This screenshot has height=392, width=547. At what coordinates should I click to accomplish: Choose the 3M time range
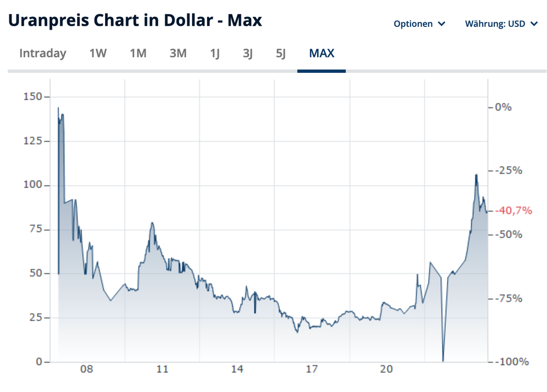(x=178, y=54)
